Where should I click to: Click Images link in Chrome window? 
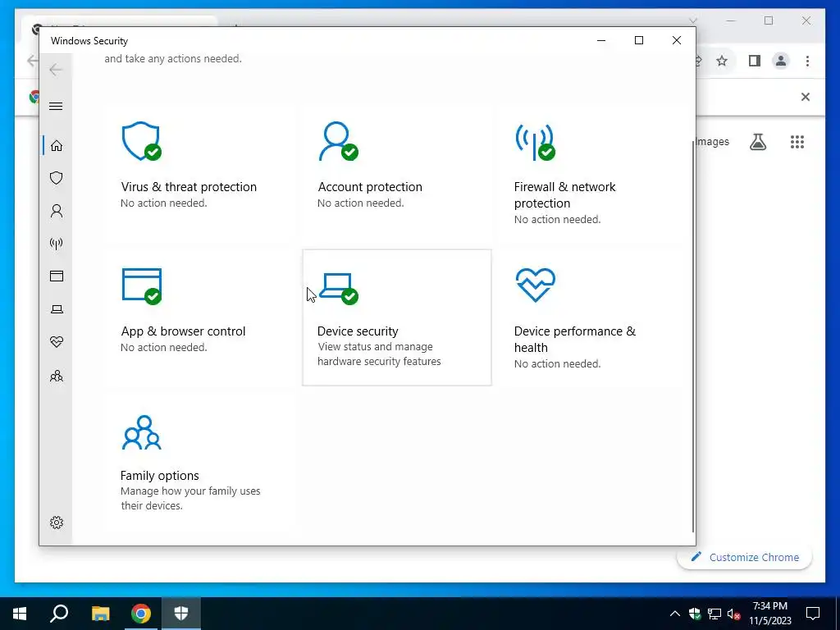click(x=713, y=142)
